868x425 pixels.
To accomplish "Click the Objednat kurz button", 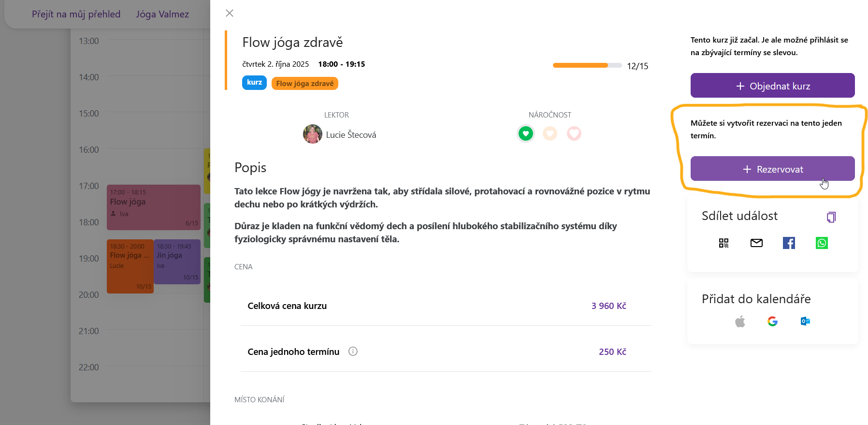I will tap(772, 86).
